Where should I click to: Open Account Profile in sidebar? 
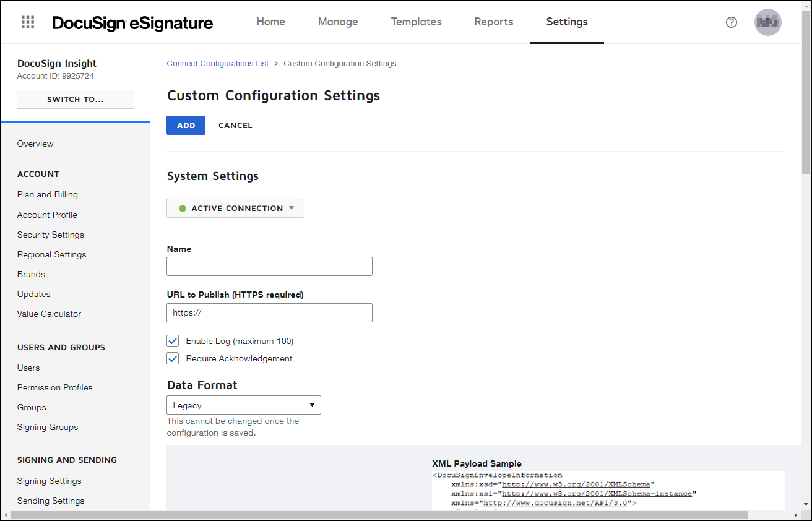(x=47, y=215)
